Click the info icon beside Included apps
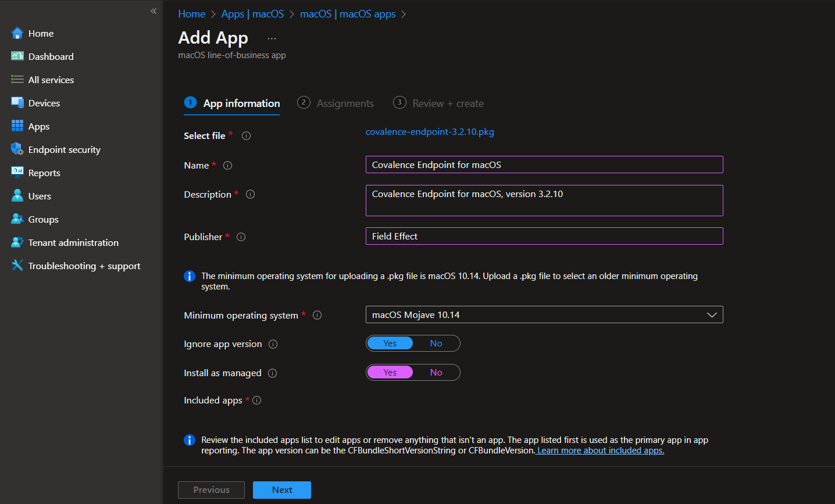The height and width of the screenshot is (504, 835). [x=257, y=400]
